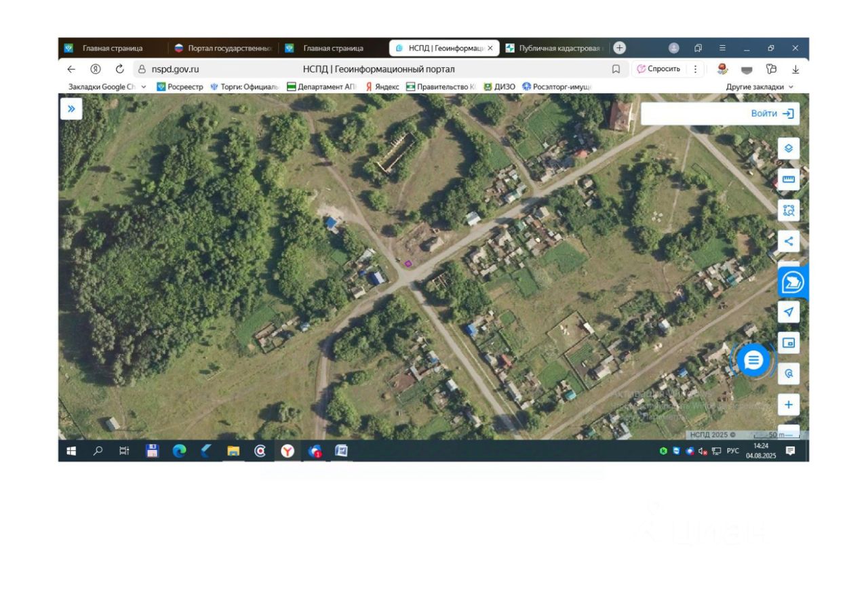Expand the NSPD side panel with the double-chevron button
The height and width of the screenshot is (613, 868).
pos(71,109)
